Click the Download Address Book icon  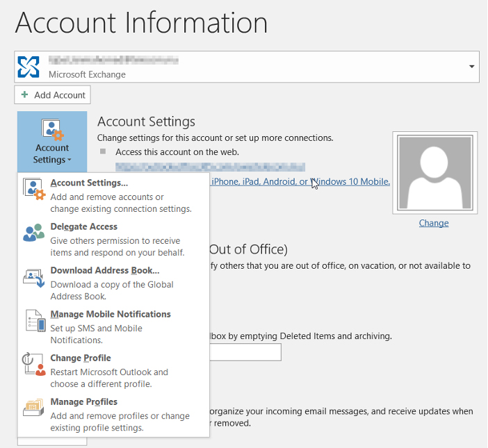[x=33, y=278]
